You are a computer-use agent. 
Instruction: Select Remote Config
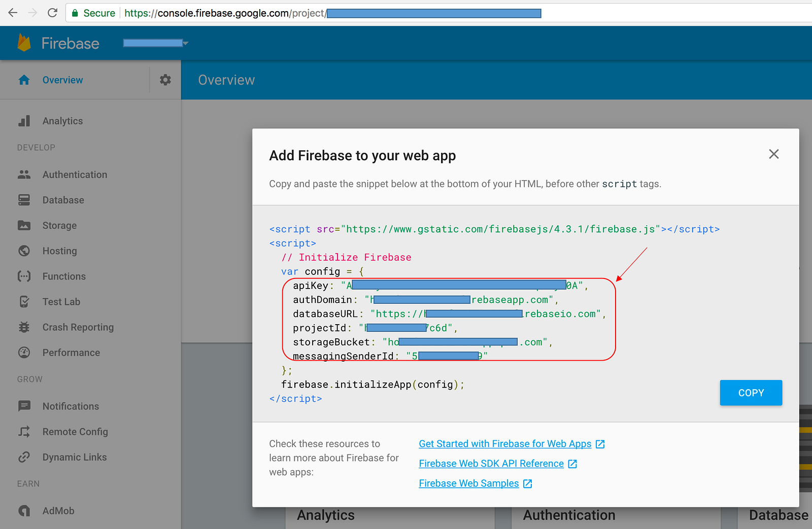click(x=75, y=432)
